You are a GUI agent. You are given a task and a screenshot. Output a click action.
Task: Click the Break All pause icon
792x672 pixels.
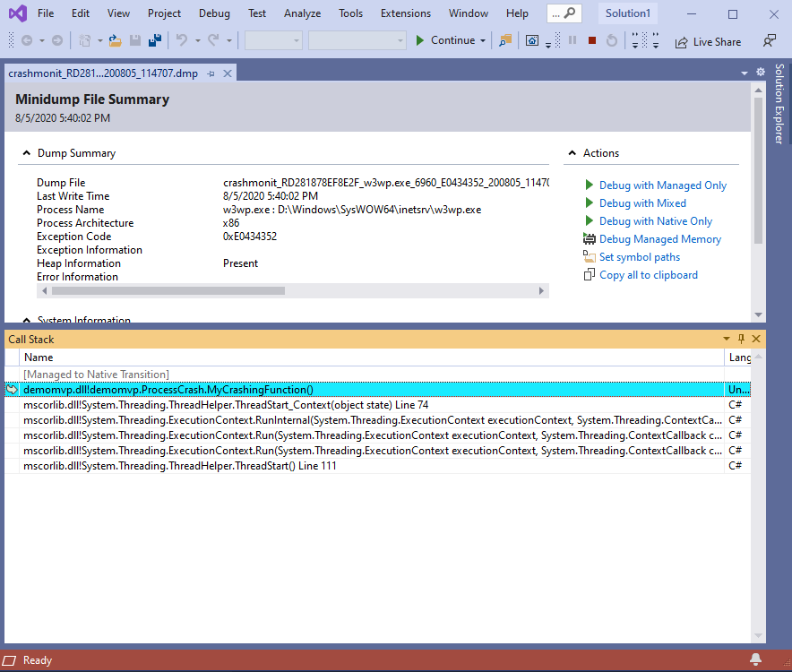coord(572,40)
